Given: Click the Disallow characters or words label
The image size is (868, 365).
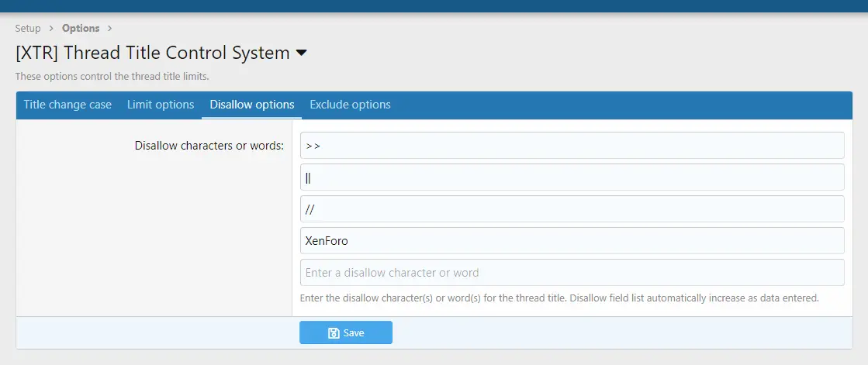Looking at the screenshot, I should 209,146.
